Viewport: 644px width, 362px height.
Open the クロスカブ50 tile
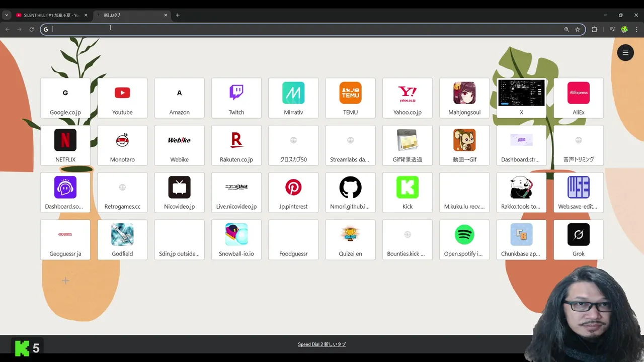click(293, 145)
